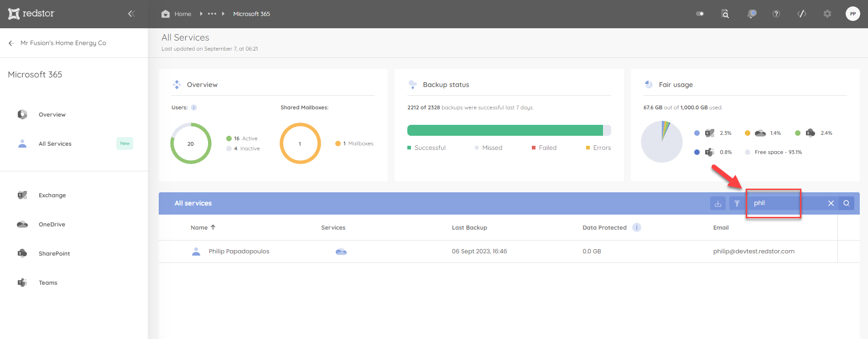Click the Mailboxes legend entry
The height and width of the screenshot is (339, 868).
[x=354, y=144]
